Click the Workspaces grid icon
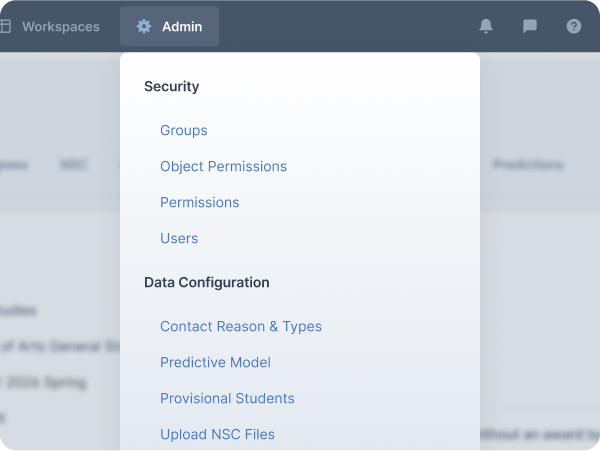Screen dimensions: 600x451 (5, 27)
